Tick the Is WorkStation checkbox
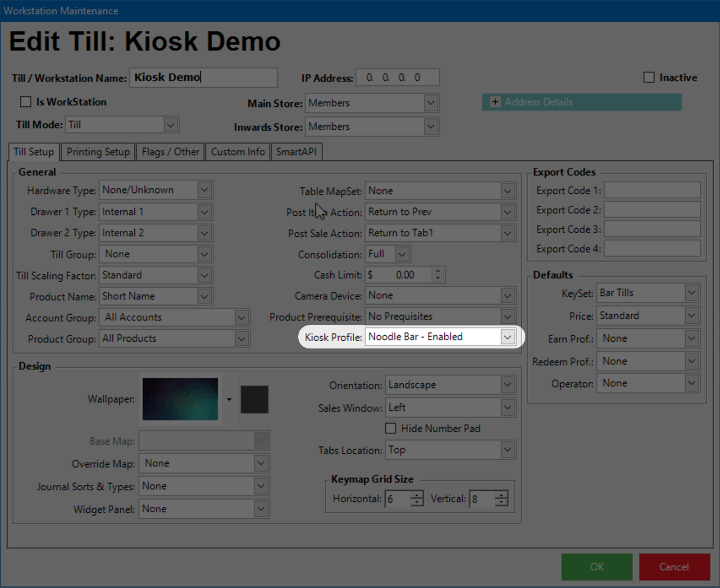Viewport: 720px width, 588px height. pyautogui.click(x=26, y=102)
